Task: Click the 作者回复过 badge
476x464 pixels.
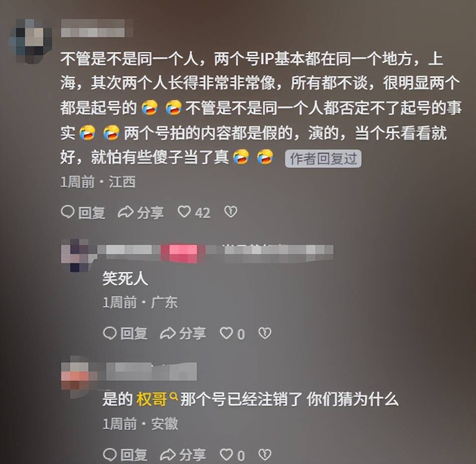Action: click(323, 159)
